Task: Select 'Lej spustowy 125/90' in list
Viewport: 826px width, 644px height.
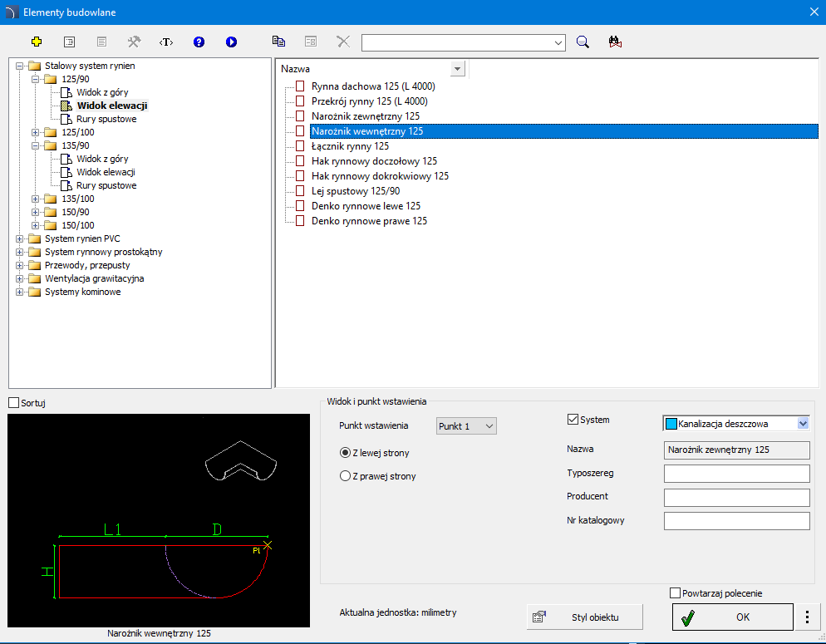Action: [355, 191]
